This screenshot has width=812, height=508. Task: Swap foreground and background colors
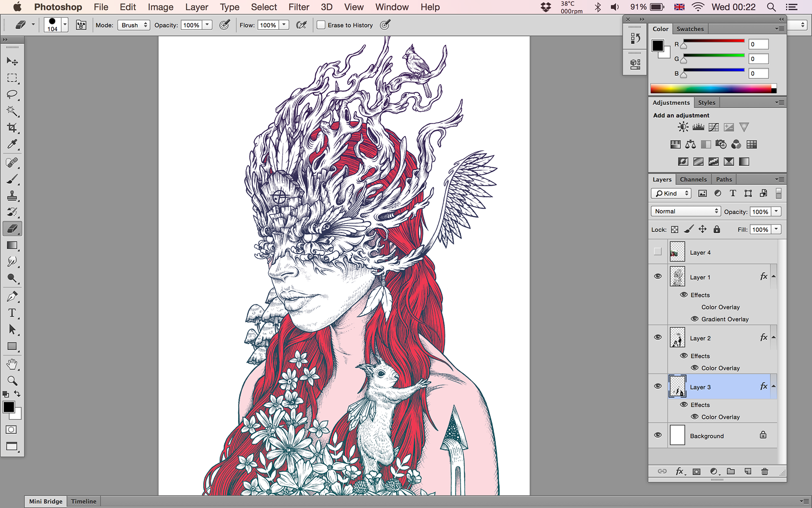click(17, 394)
